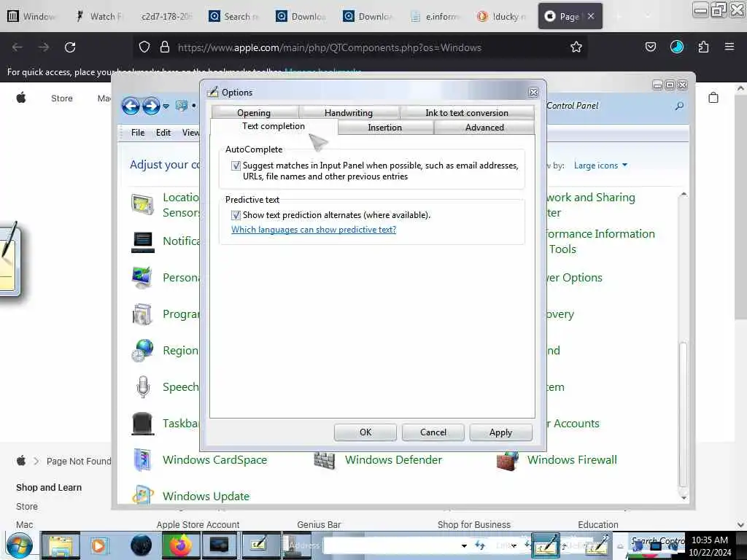Screen dimensions: 747x560
Task: Click Store in Apple navigation bar
Action: click(62, 98)
